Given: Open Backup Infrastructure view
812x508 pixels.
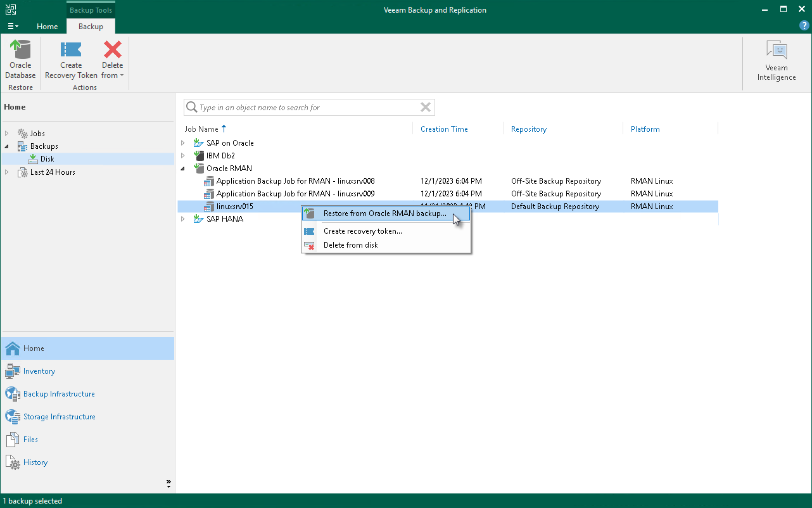Looking at the screenshot, I should coord(58,394).
